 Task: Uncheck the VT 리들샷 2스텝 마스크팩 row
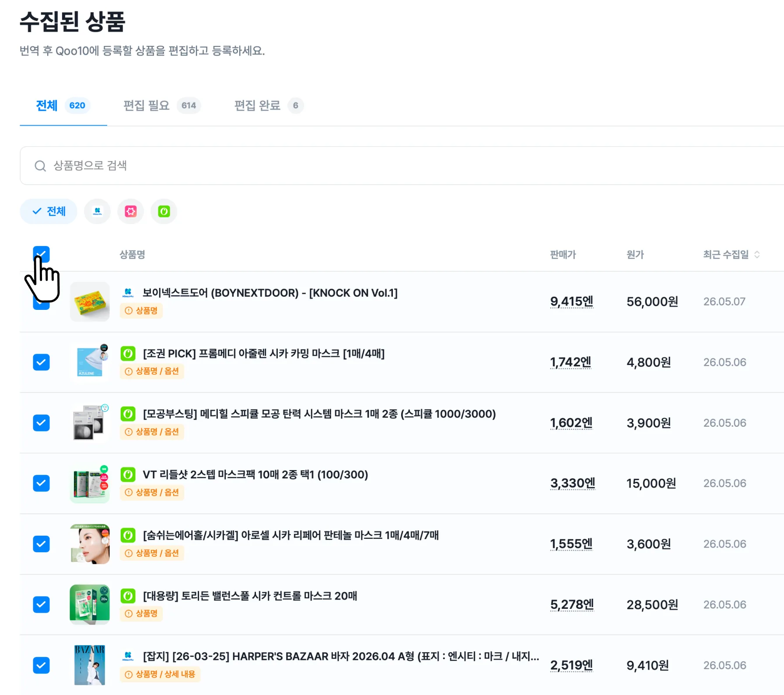coord(42,483)
